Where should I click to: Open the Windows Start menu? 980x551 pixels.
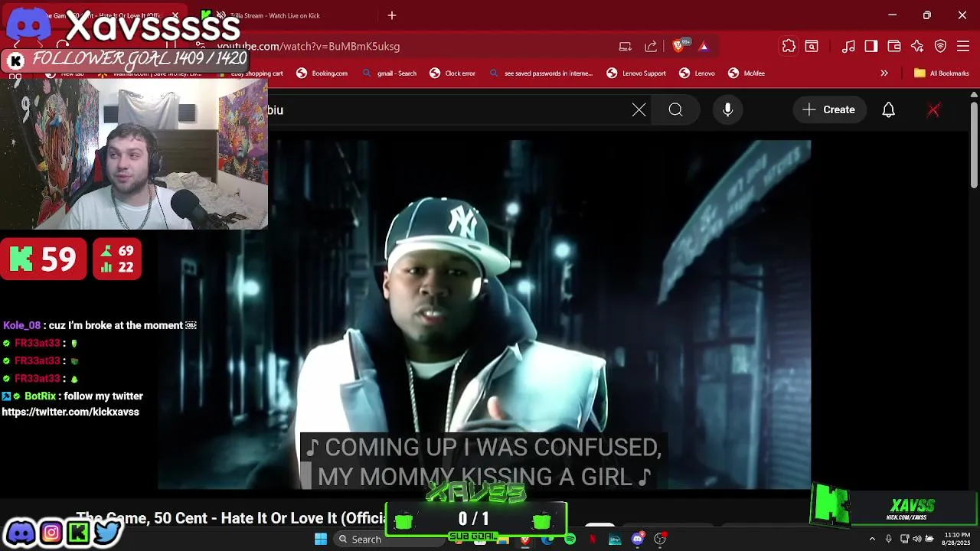321,540
